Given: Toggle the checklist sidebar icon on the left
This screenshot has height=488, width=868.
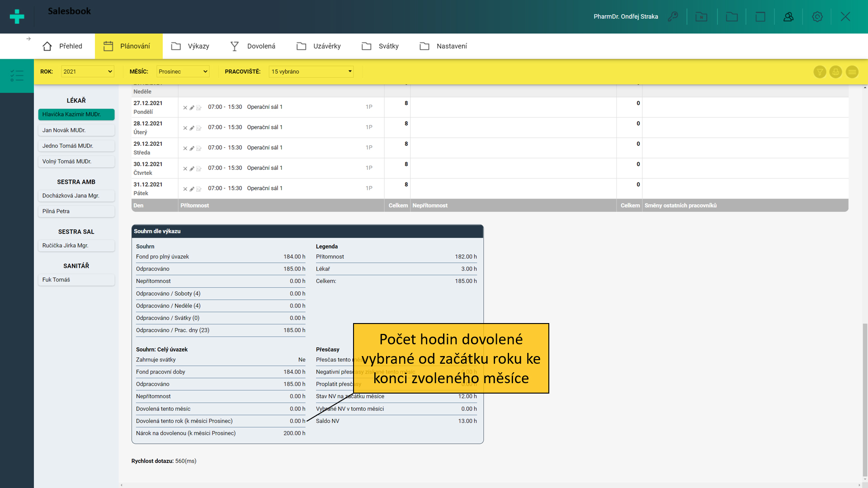Looking at the screenshot, I should [17, 75].
